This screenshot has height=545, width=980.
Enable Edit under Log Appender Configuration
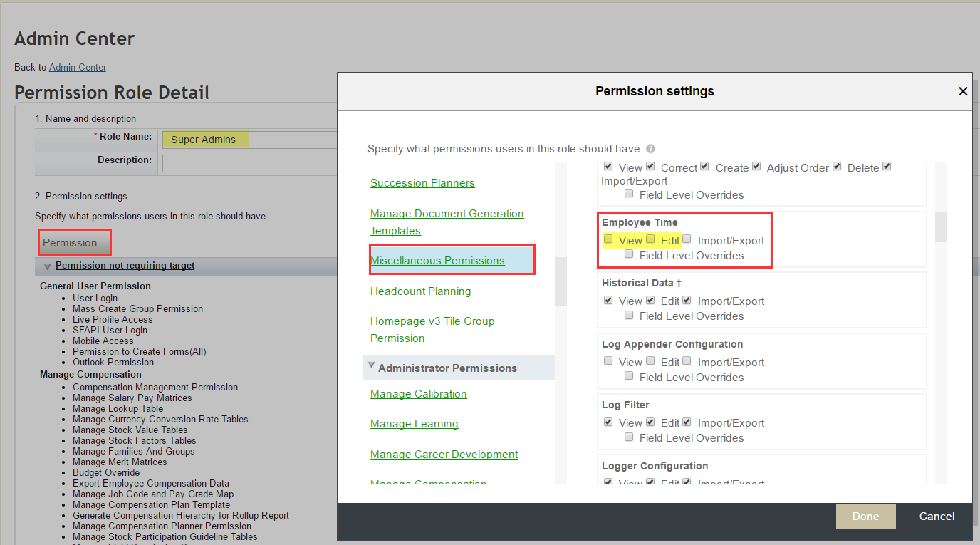coord(650,361)
